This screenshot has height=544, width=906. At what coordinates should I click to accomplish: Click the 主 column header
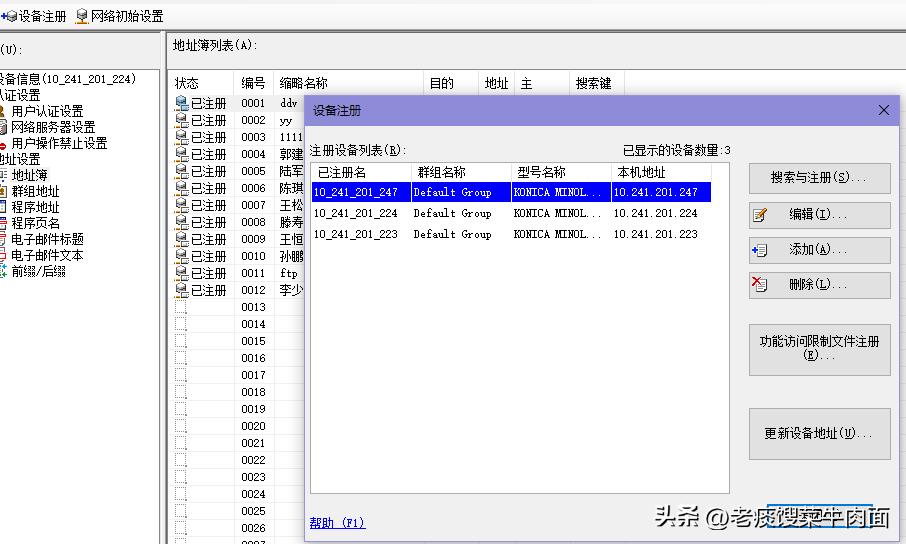click(x=541, y=83)
